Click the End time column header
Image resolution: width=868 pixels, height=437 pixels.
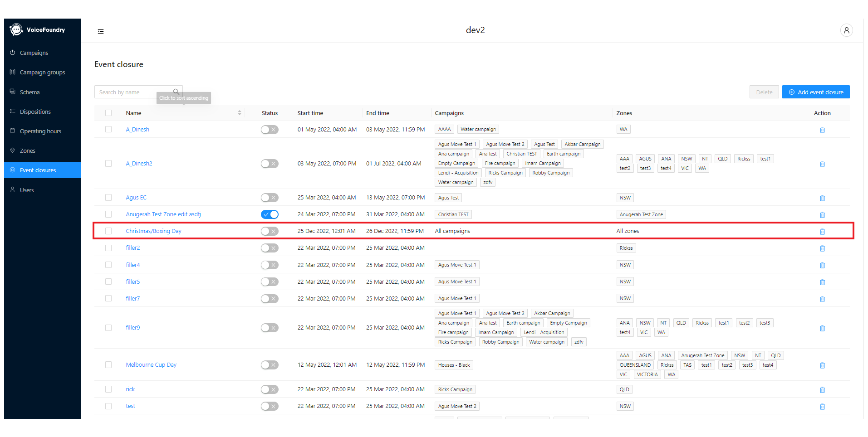click(x=378, y=113)
